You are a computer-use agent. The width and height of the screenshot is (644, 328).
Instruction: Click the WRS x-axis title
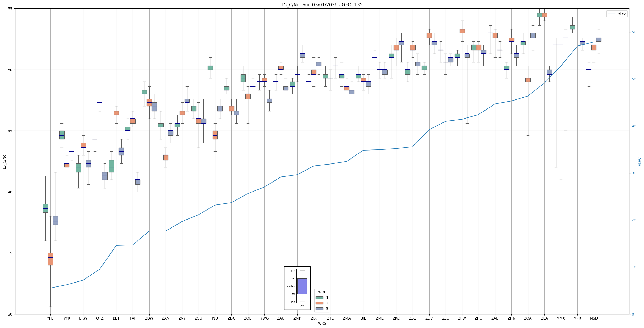322,323
